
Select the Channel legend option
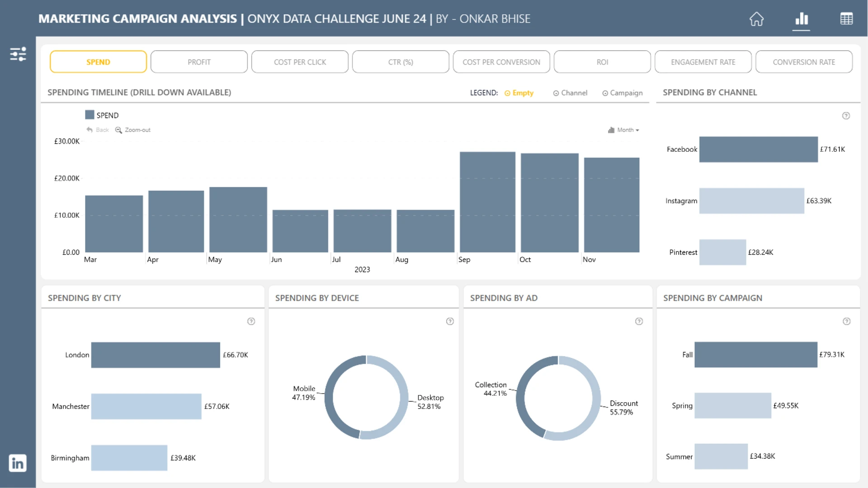tap(570, 93)
